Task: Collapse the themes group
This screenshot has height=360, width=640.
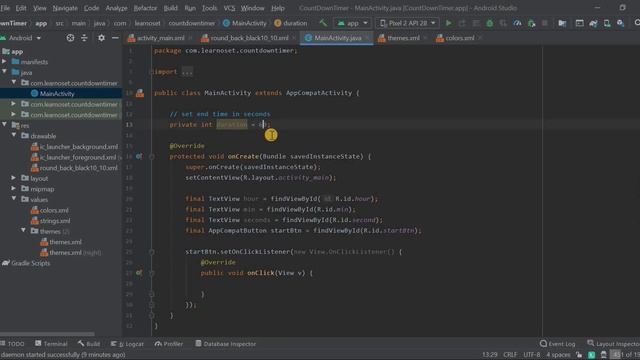Action: 24,231
